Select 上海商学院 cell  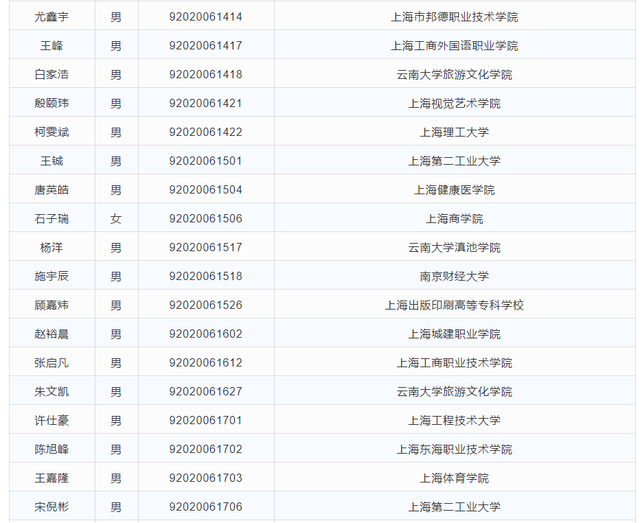[454, 218]
